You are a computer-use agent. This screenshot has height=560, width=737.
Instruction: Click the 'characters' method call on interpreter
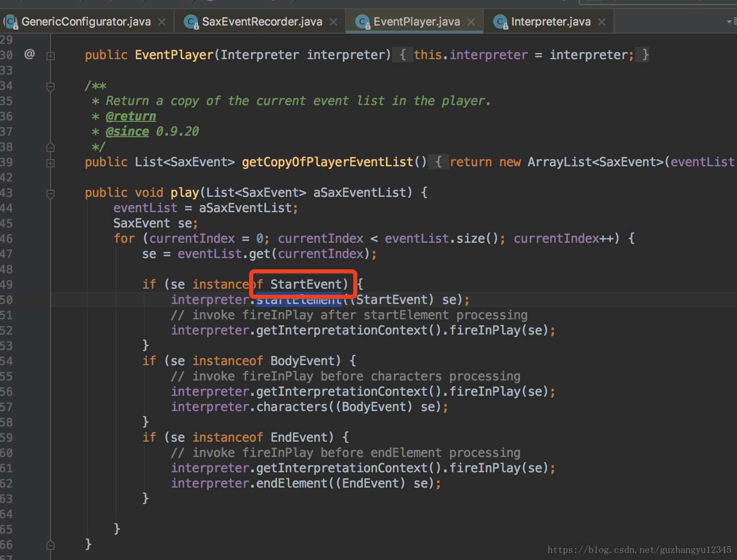[291, 407]
